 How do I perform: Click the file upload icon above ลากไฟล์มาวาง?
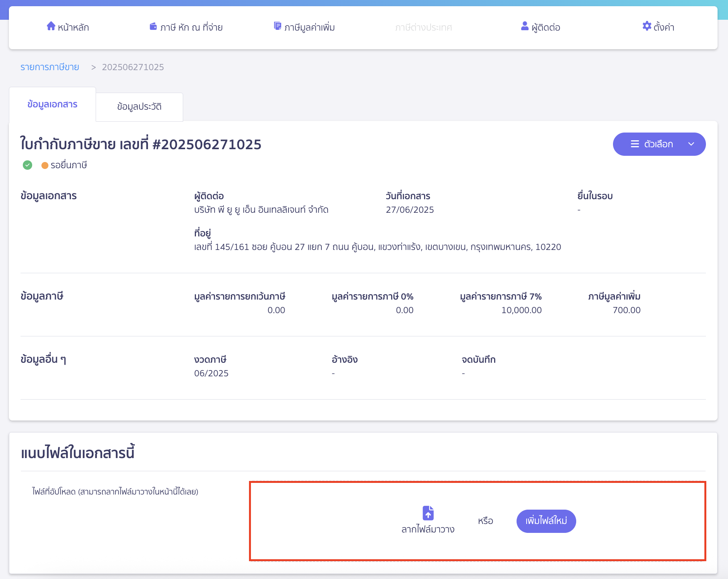(x=428, y=513)
